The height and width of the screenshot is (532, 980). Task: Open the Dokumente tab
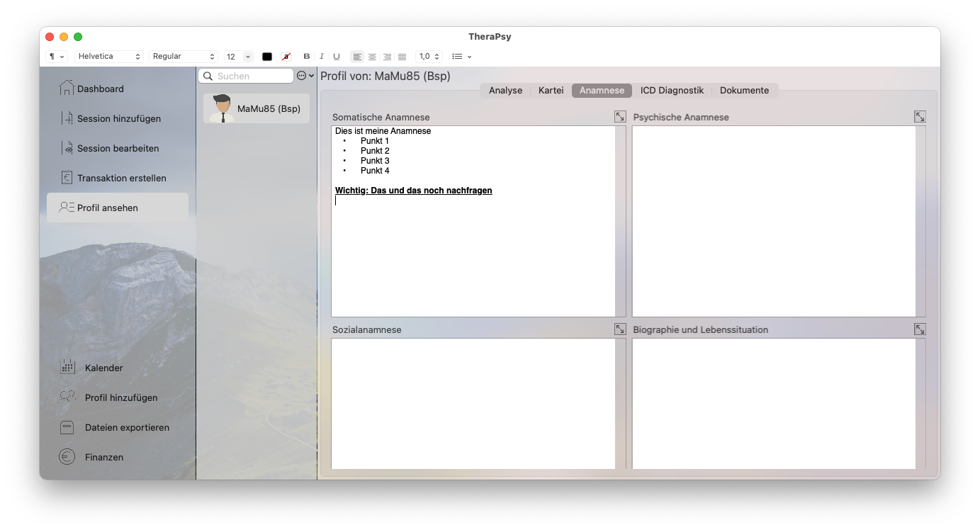coord(745,91)
